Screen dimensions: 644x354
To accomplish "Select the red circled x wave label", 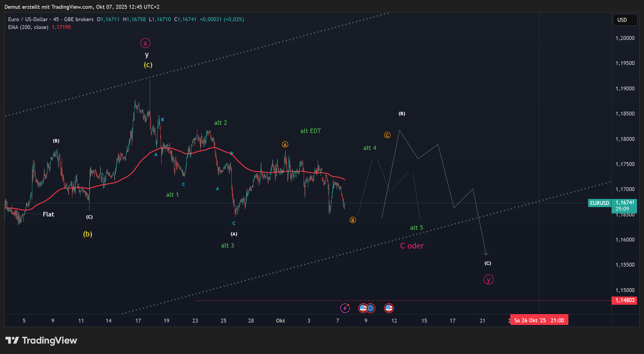I will click(x=145, y=43).
